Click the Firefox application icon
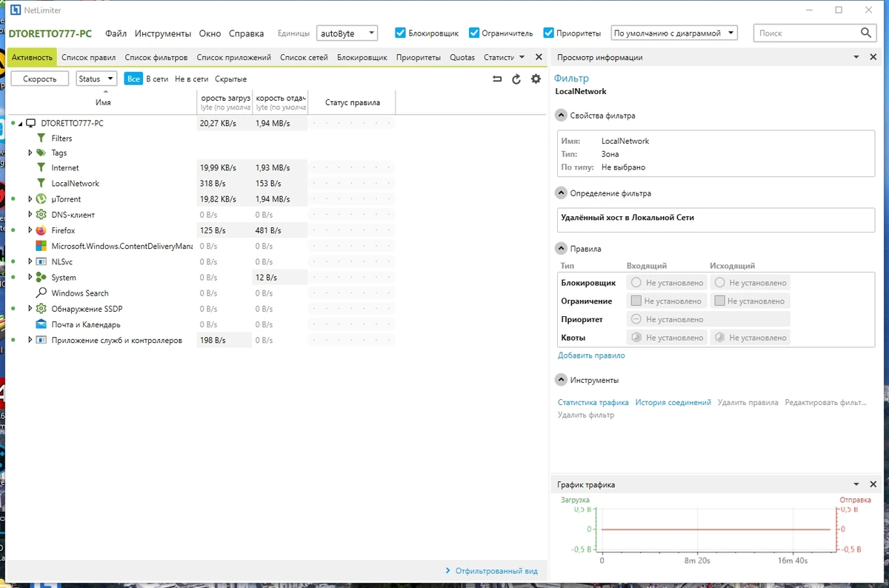 41,230
